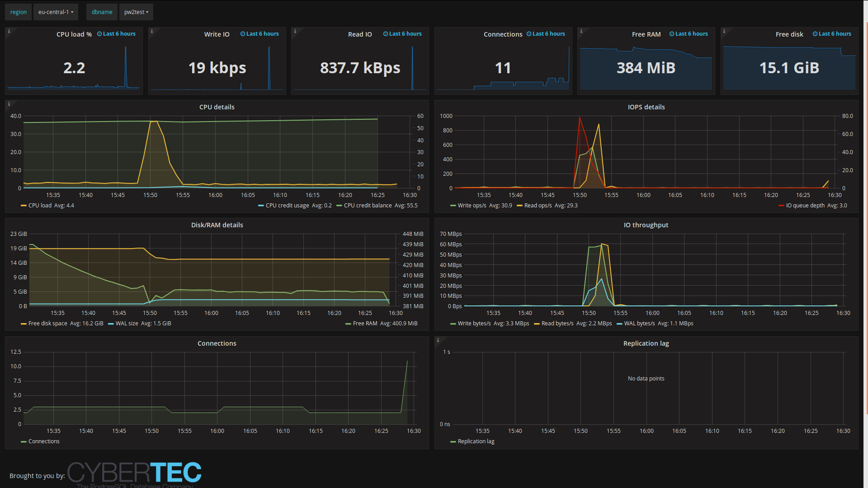Click the Free RAM panel info icon

(x=581, y=31)
